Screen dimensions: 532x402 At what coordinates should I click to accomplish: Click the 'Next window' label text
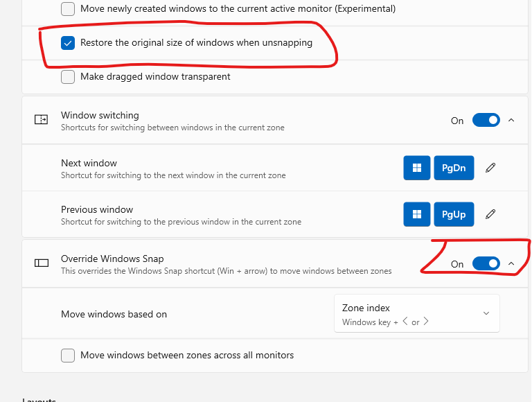(x=89, y=163)
